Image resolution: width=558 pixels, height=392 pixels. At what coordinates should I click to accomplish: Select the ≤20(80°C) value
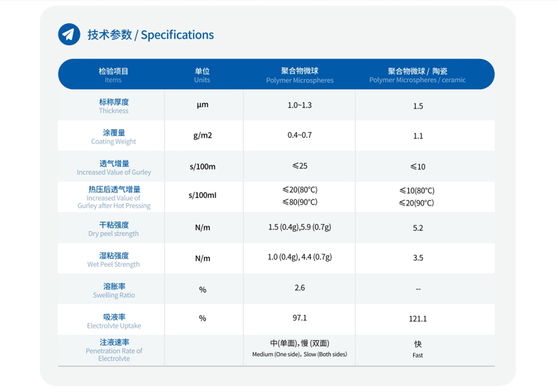coord(300,189)
